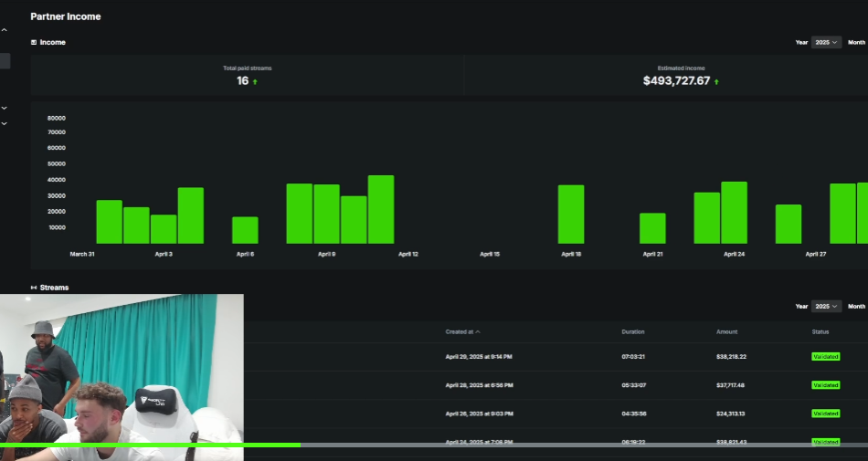Click the 80000 y-axis label

coord(57,118)
